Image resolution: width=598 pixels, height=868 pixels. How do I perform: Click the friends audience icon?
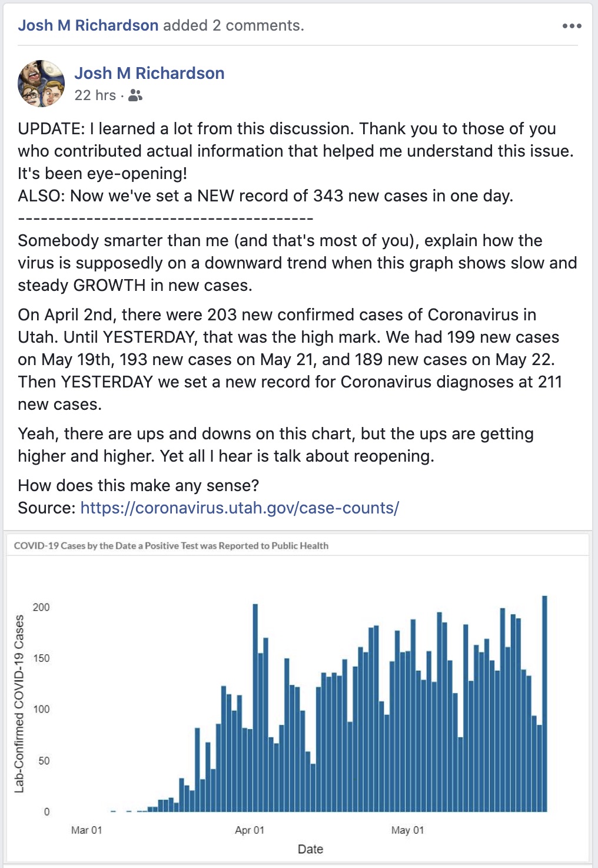[135, 95]
